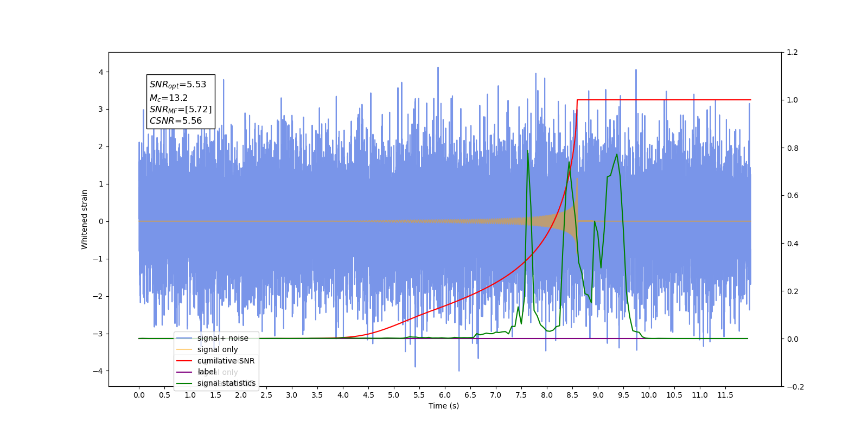Click the 'label' legend entry text
Viewport: 868px width, 434px height.
(207, 372)
